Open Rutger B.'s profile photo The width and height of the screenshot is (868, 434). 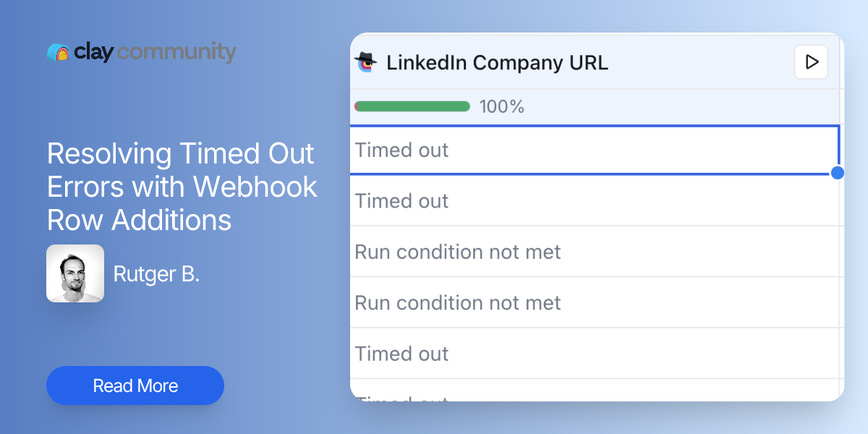(x=75, y=273)
